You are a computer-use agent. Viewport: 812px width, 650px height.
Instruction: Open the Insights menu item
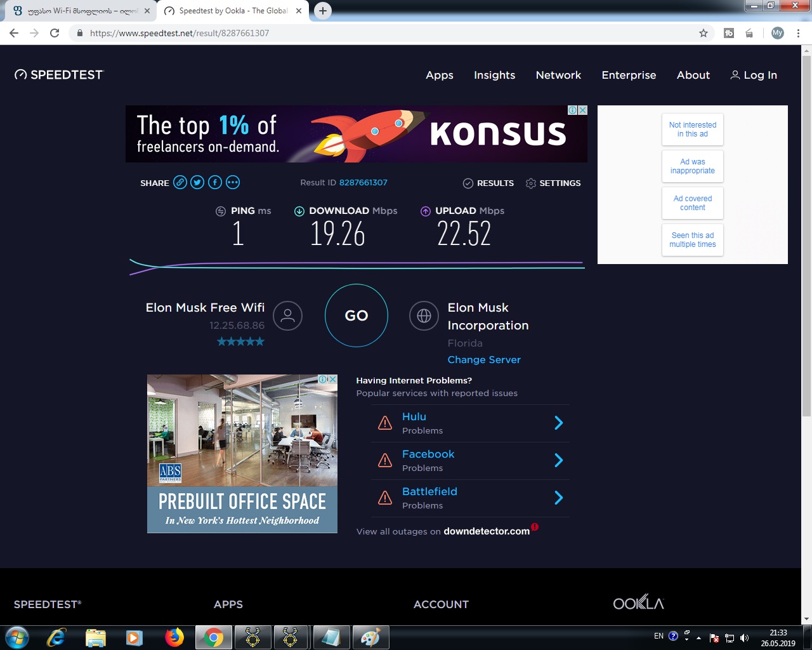pos(495,75)
